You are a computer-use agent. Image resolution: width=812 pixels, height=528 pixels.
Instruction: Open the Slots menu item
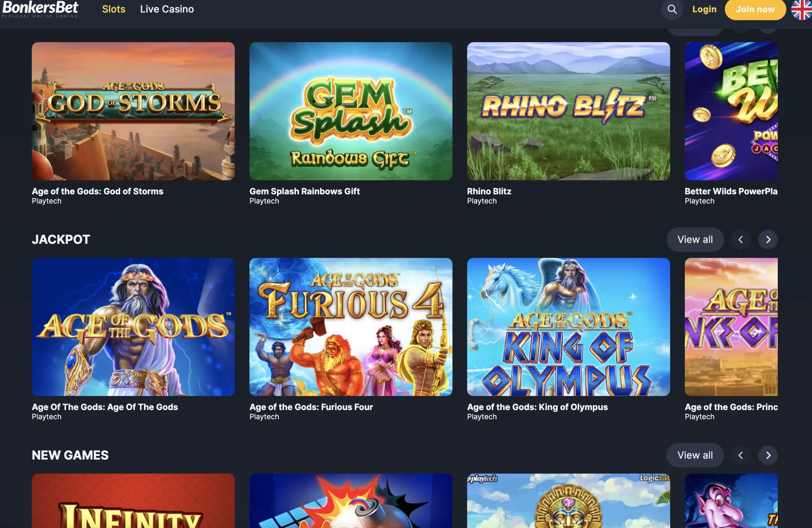tap(114, 9)
